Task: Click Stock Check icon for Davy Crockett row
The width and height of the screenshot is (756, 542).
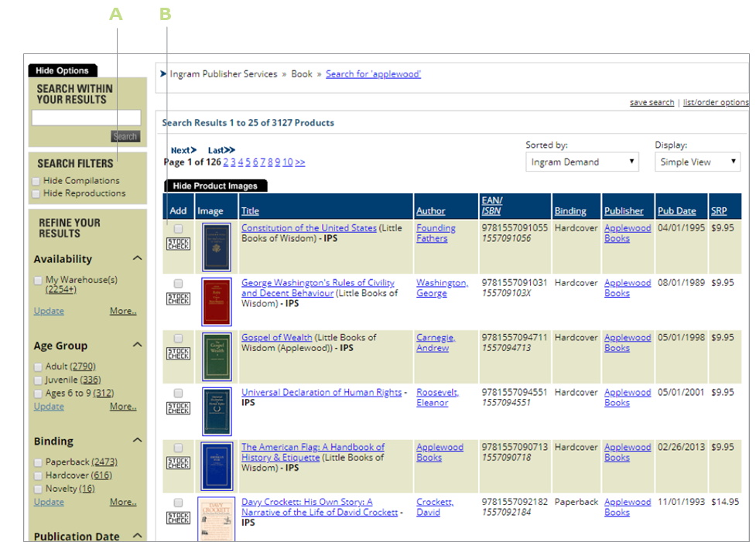Action: 179,518
